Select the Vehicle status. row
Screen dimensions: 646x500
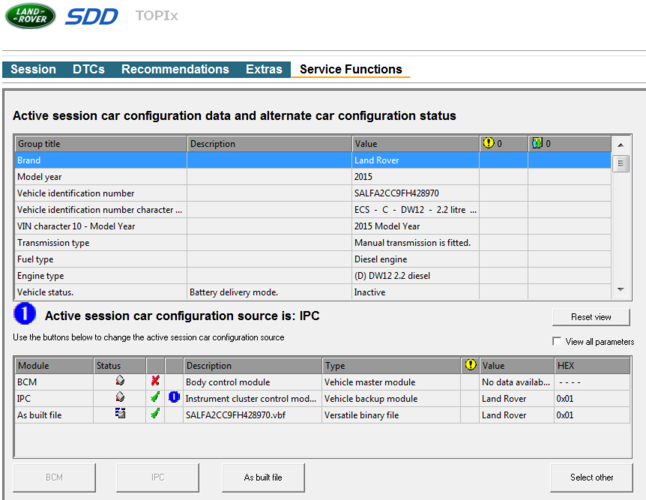(313, 292)
